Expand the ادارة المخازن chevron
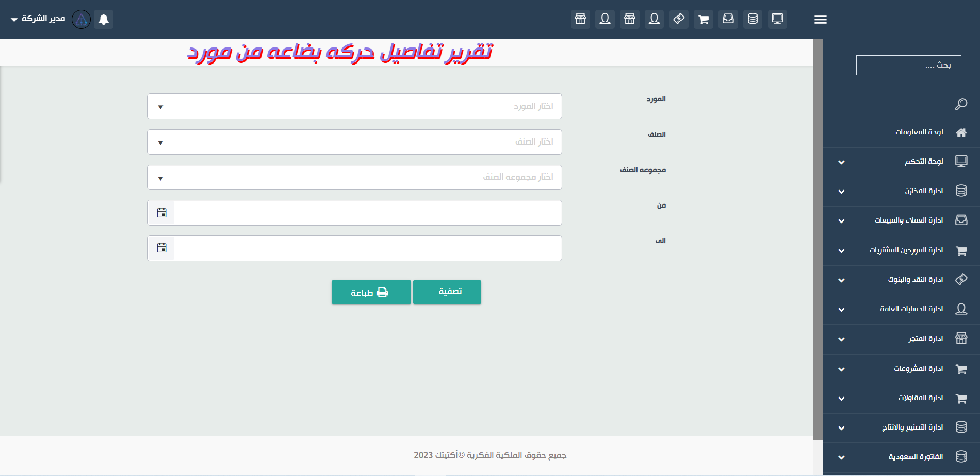 pyautogui.click(x=841, y=192)
